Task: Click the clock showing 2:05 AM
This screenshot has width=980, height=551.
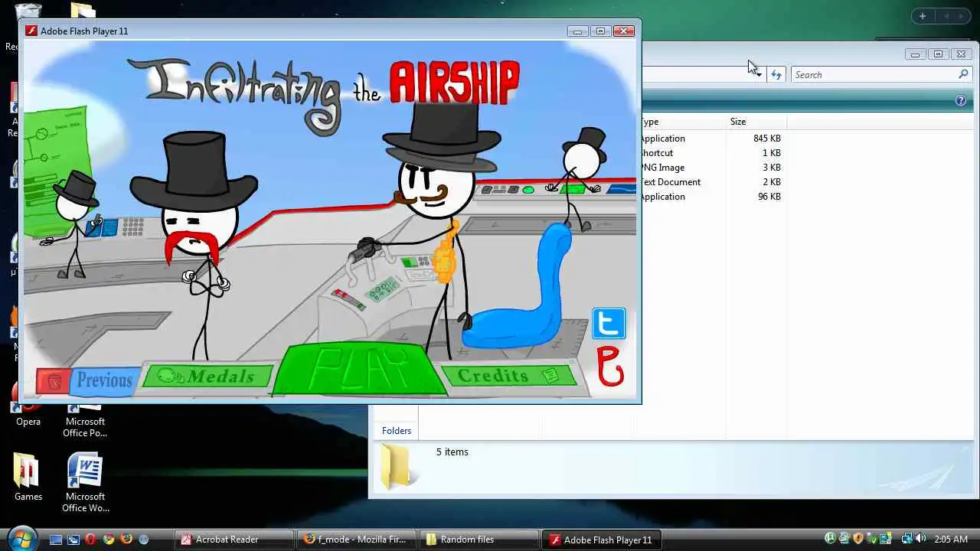Action: [x=950, y=539]
